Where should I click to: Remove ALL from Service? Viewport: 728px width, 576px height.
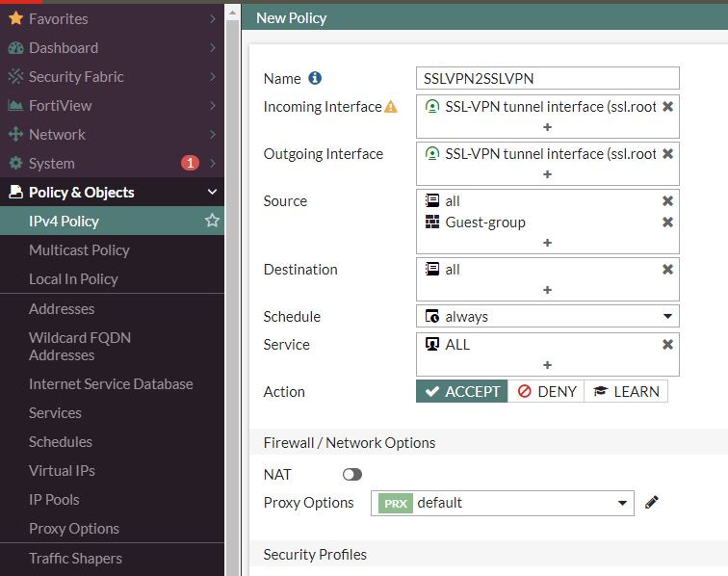coord(667,344)
